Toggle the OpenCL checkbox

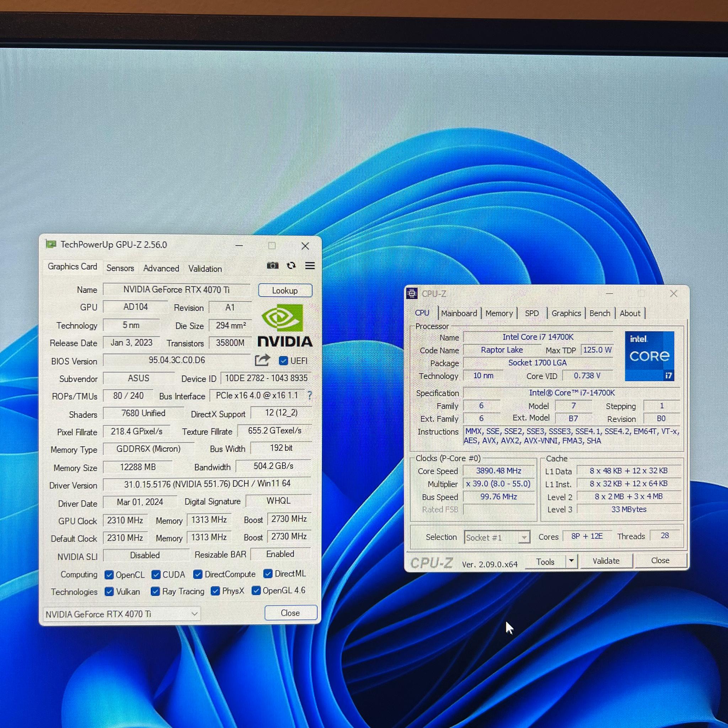(109, 575)
